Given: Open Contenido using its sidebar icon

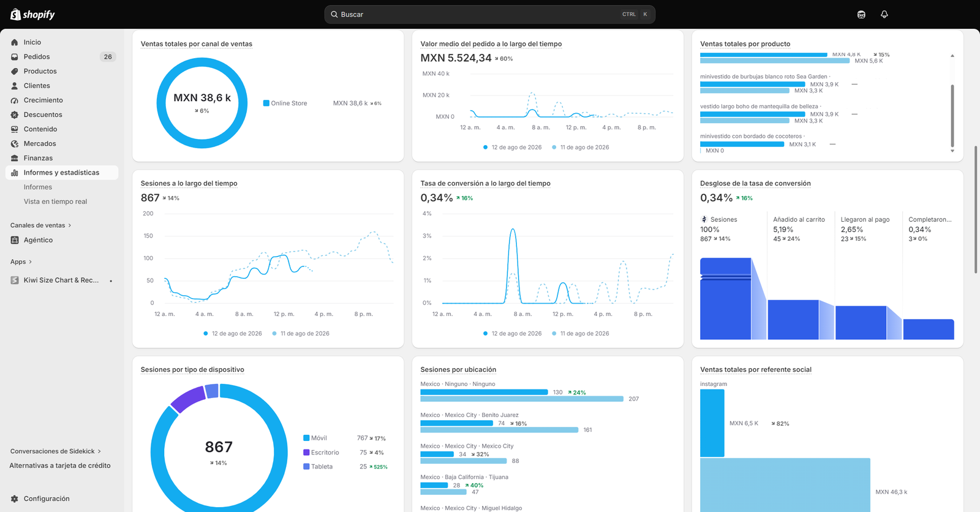Looking at the screenshot, I should (x=15, y=129).
